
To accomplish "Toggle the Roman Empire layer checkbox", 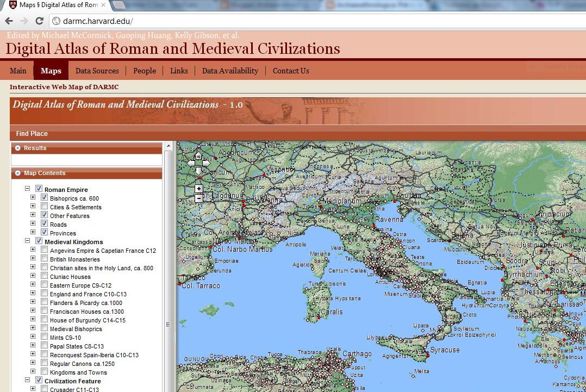I will (x=39, y=188).
